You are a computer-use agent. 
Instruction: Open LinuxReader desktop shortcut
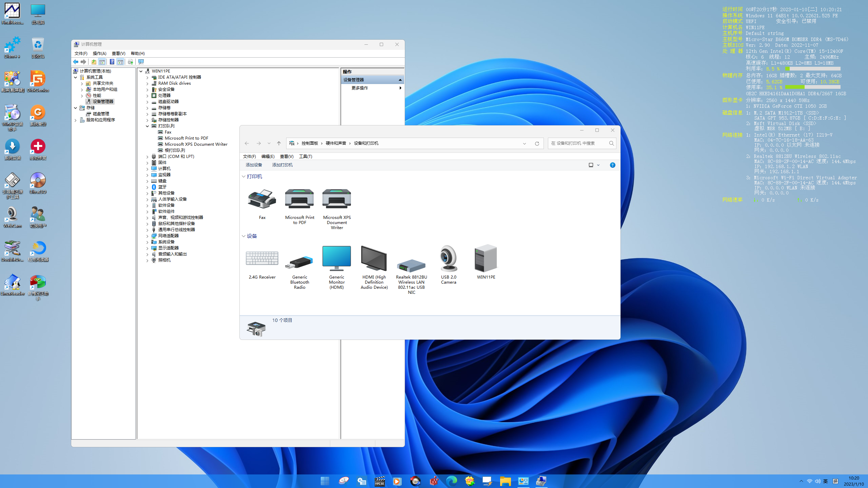point(12,285)
